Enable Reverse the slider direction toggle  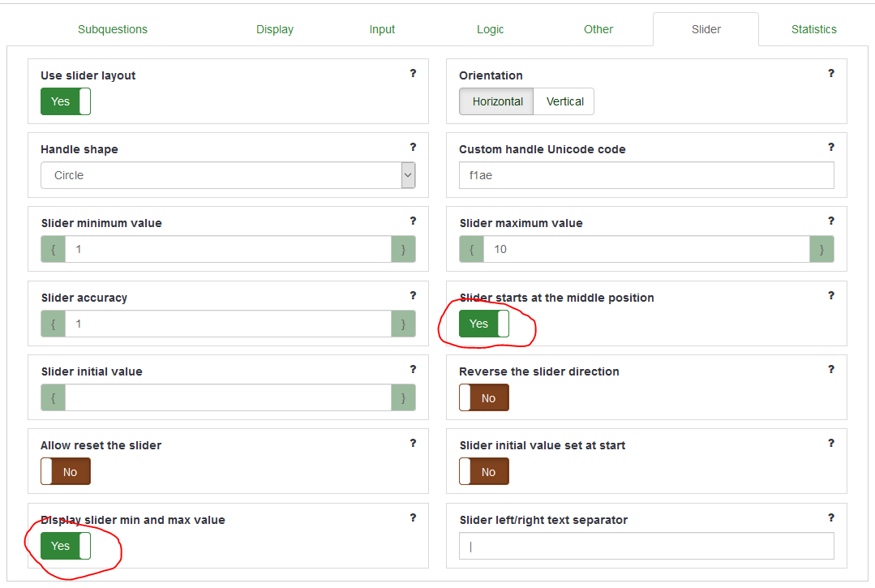tap(484, 398)
